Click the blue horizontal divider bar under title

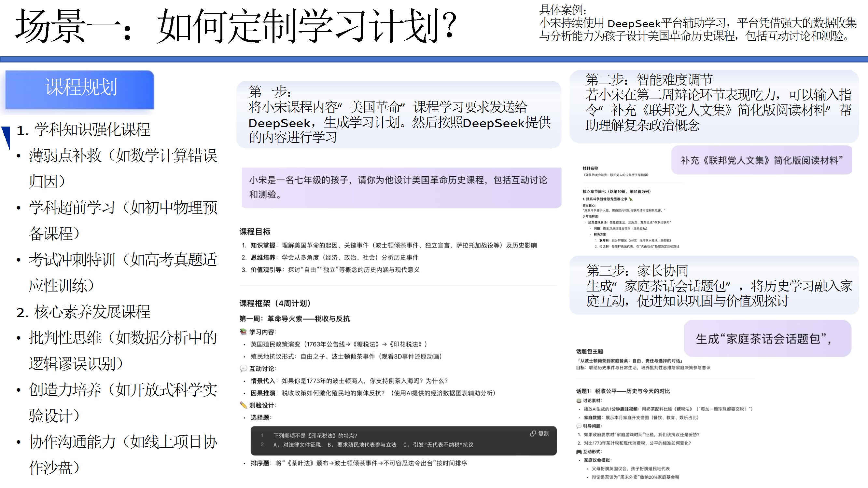(x=434, y=59)
